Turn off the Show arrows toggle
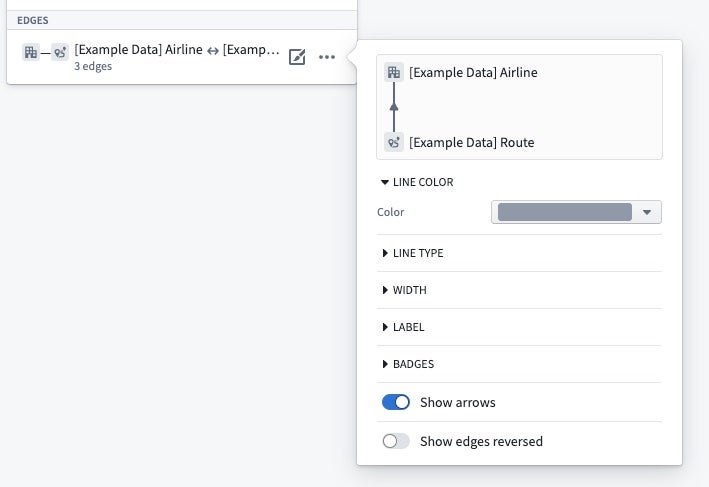 pos(396,402)
